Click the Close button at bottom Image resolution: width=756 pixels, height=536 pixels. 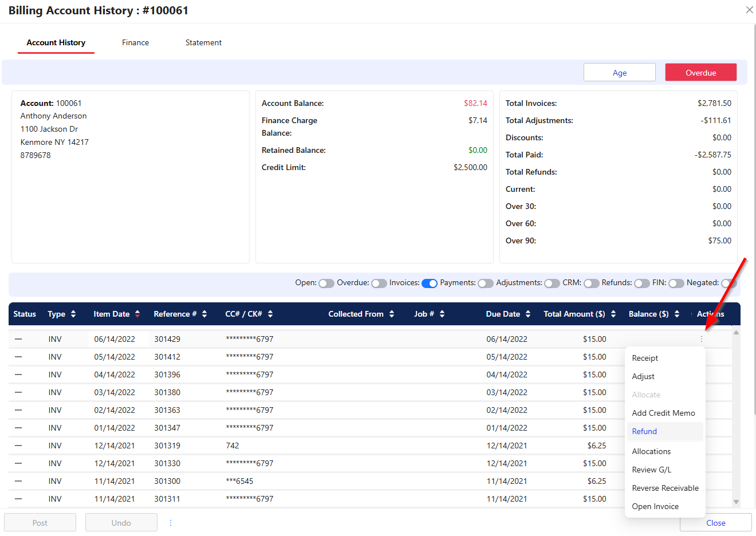click(716, 523)
